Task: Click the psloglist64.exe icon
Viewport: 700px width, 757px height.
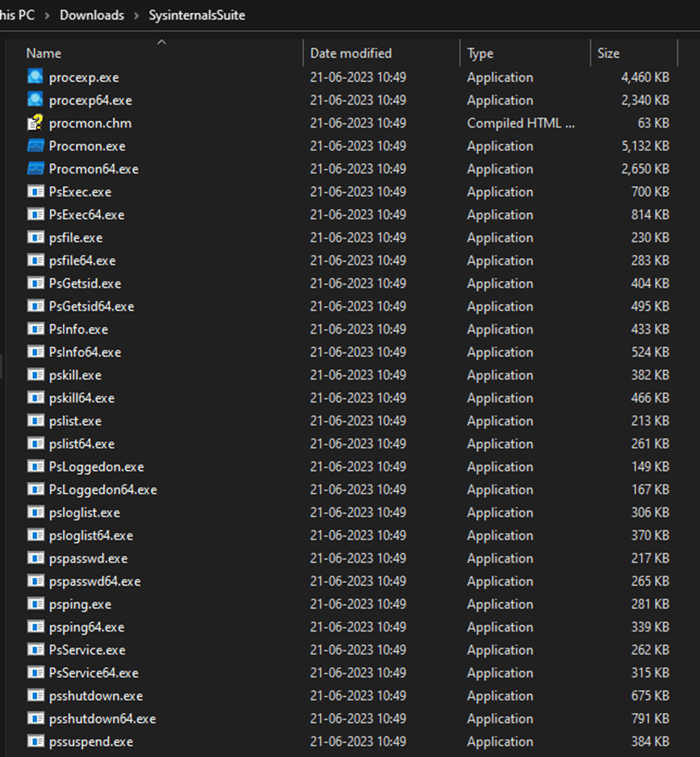Action: (x=35, y=536)
